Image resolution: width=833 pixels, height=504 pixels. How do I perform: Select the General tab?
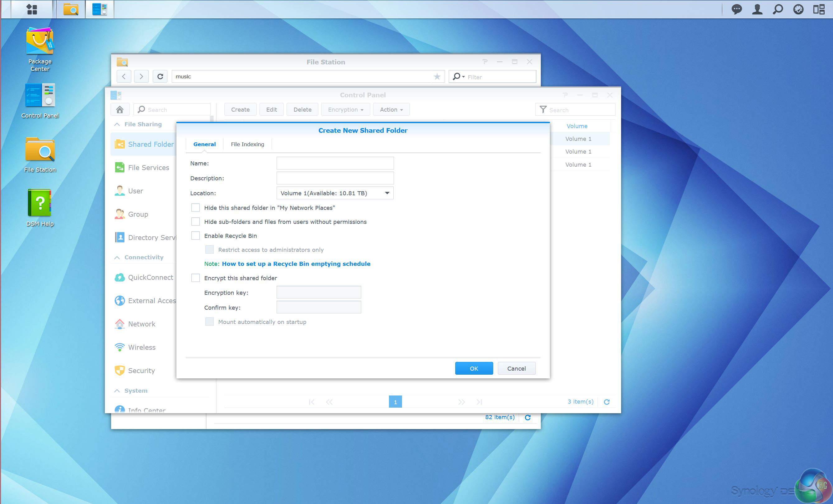click(204, 144)
